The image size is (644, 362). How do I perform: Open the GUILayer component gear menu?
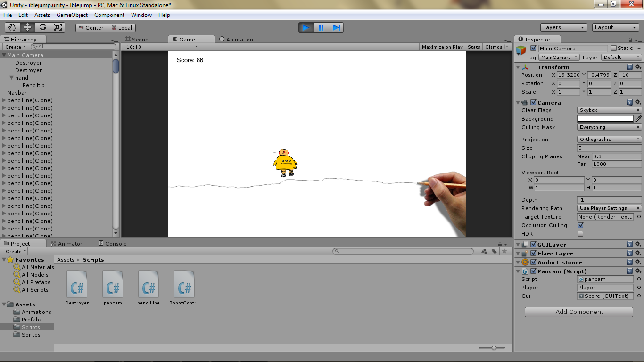(638, 244)
